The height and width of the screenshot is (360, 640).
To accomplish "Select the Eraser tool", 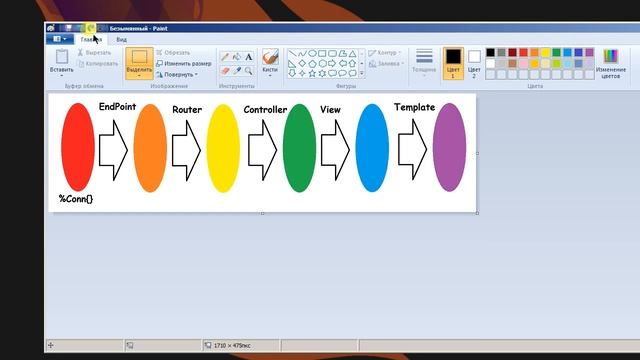I will 225,71.
